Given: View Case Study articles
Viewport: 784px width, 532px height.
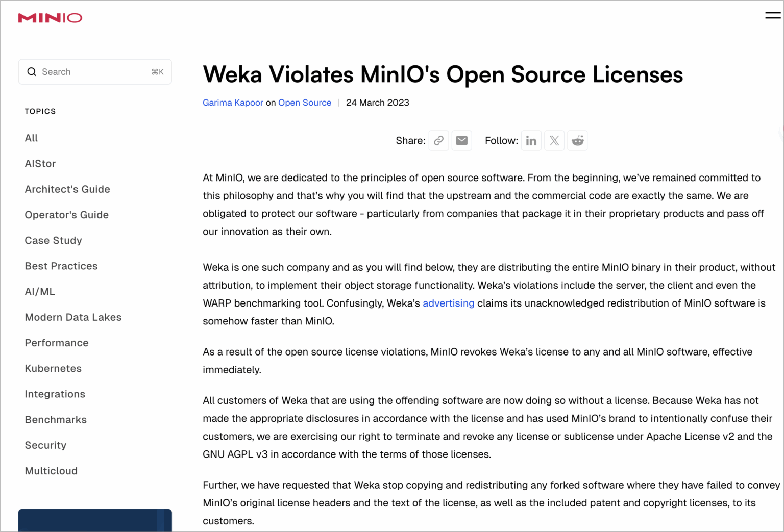Looking at the screenshot, I should click(x=53, y=240).
